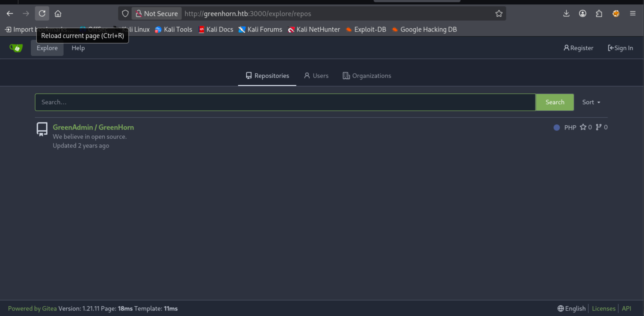Open the browser downloads icon

pos(566,14)
